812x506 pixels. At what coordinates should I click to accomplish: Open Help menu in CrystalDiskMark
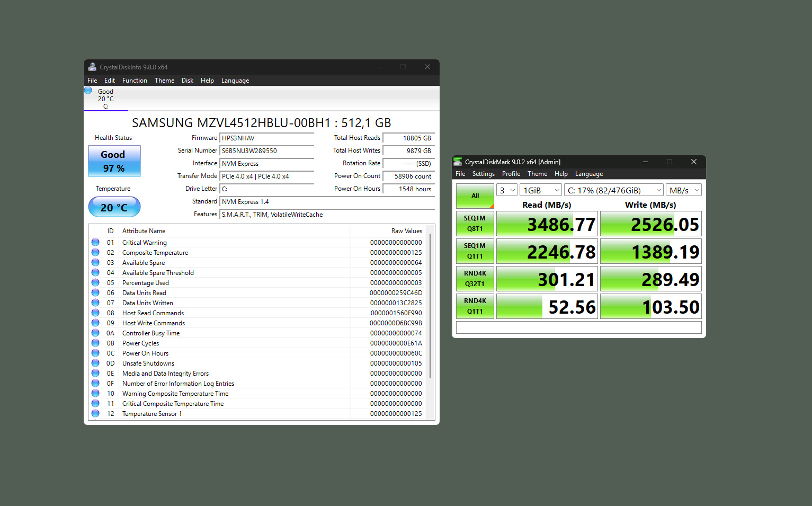[x=561, y=174]
